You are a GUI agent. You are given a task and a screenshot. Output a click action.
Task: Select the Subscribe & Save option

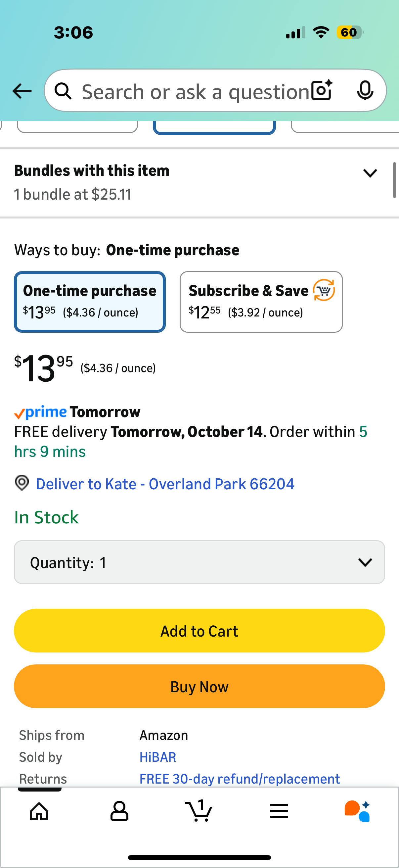click(261, 302)
